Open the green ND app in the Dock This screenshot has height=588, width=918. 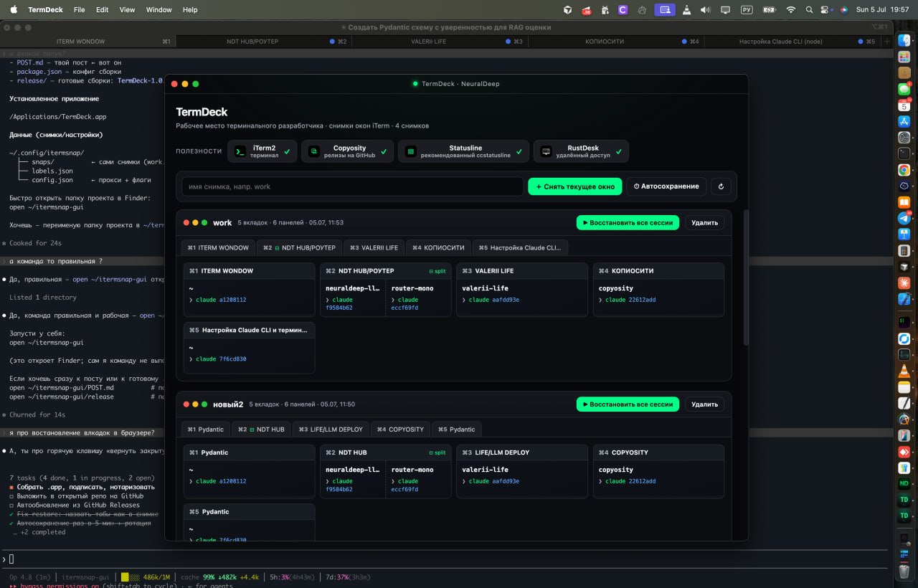pyautogui.click(x=904, y=483)
